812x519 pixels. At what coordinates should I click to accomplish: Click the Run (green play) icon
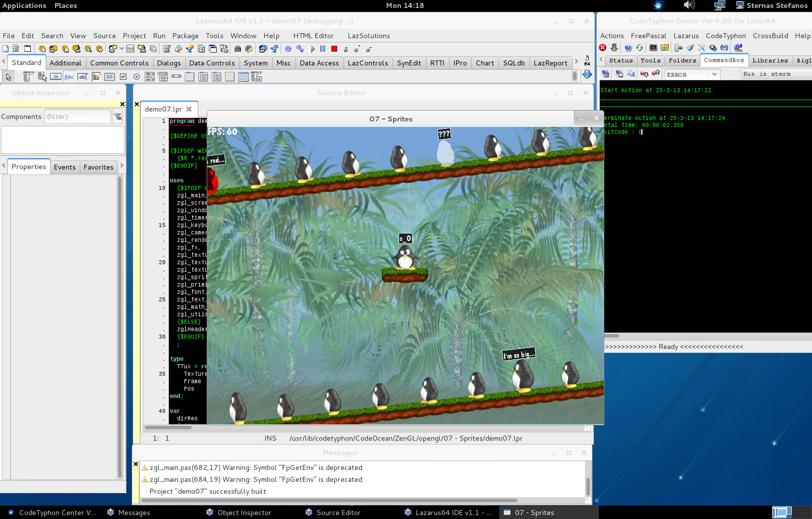point(312,49)
